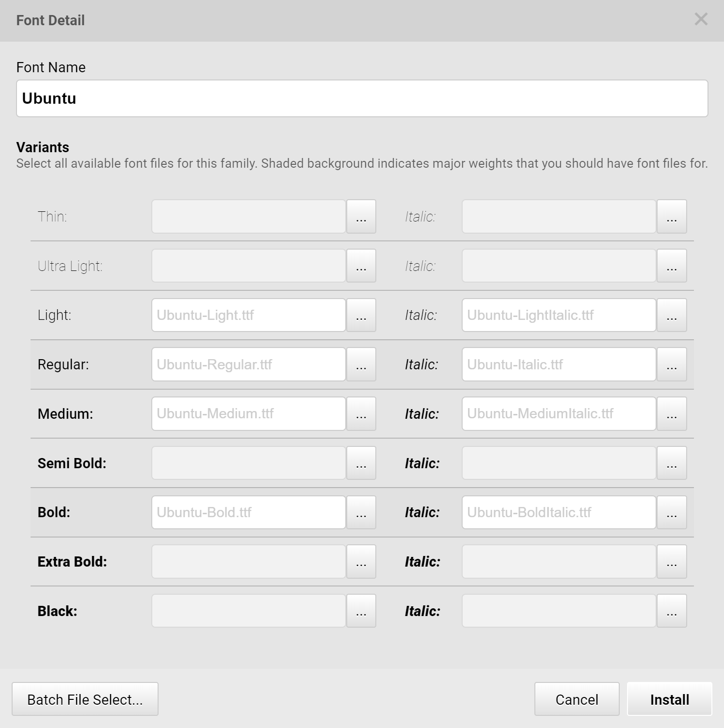Click the Thin font file field
The width and height of the screenshot is (724, 728).
tap(249, 217)
